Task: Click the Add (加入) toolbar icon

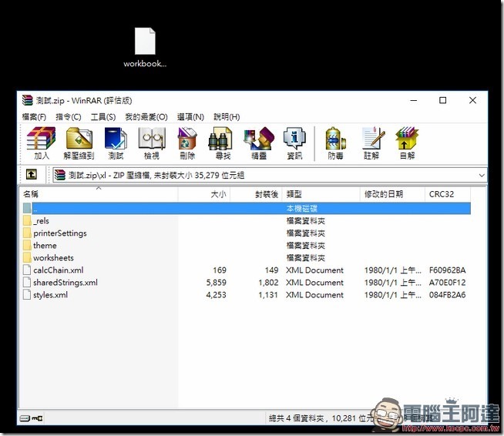Action: [41, 143]
